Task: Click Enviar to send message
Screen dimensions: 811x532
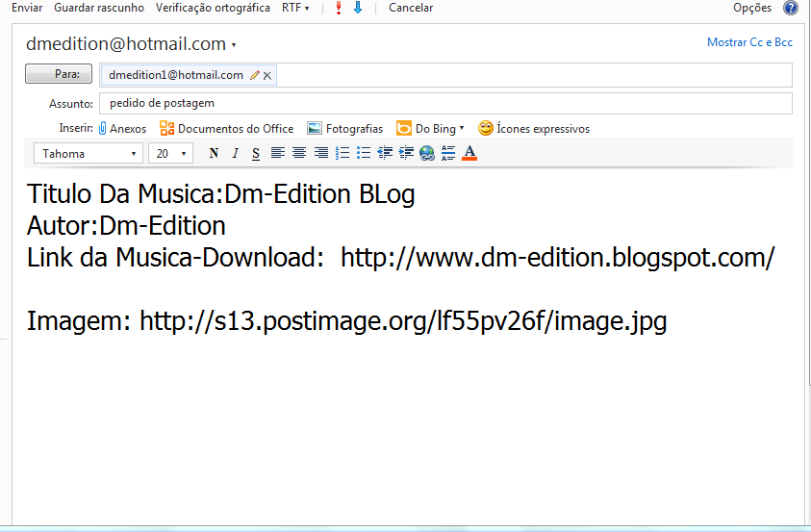Action: (x=27, y=8)
